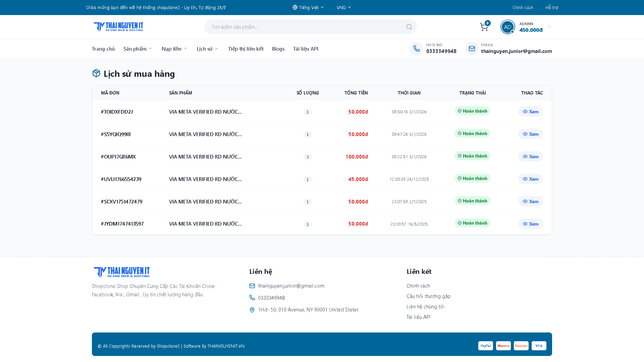Click the Discover payment badge
The image size is (644, 362).
tap(521, 346)
